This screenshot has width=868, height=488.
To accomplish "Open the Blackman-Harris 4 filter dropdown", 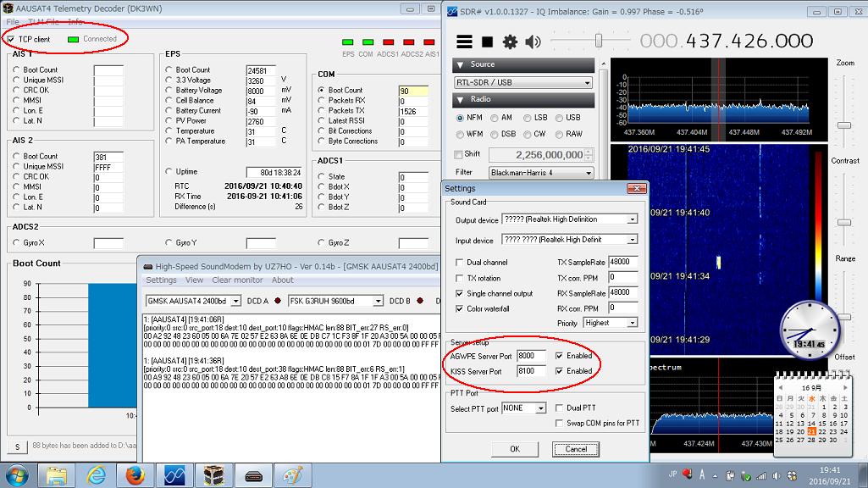I will (x=541, y=172).
